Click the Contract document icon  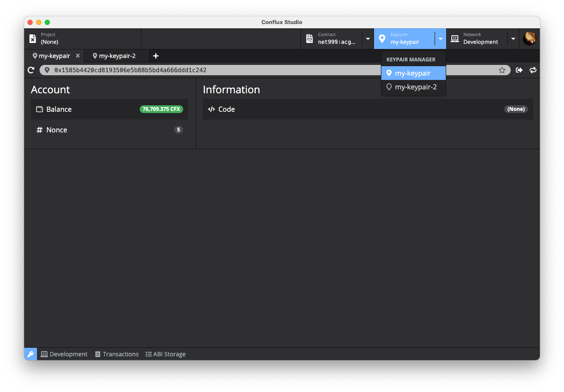click(x=309, y=39)
